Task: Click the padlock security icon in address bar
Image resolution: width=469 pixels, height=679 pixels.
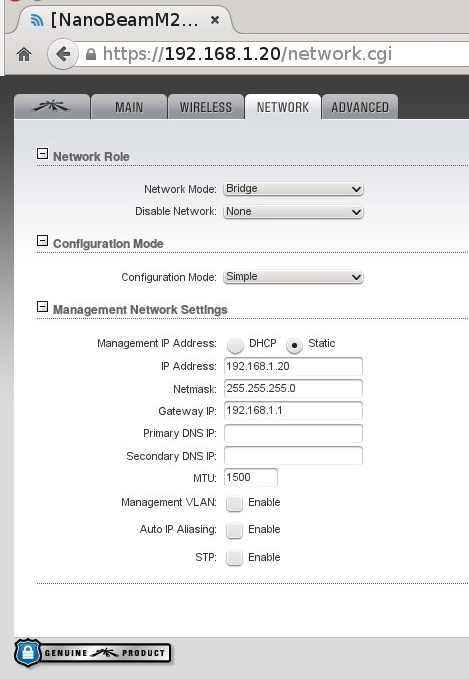Action: [x=91, y=54]
